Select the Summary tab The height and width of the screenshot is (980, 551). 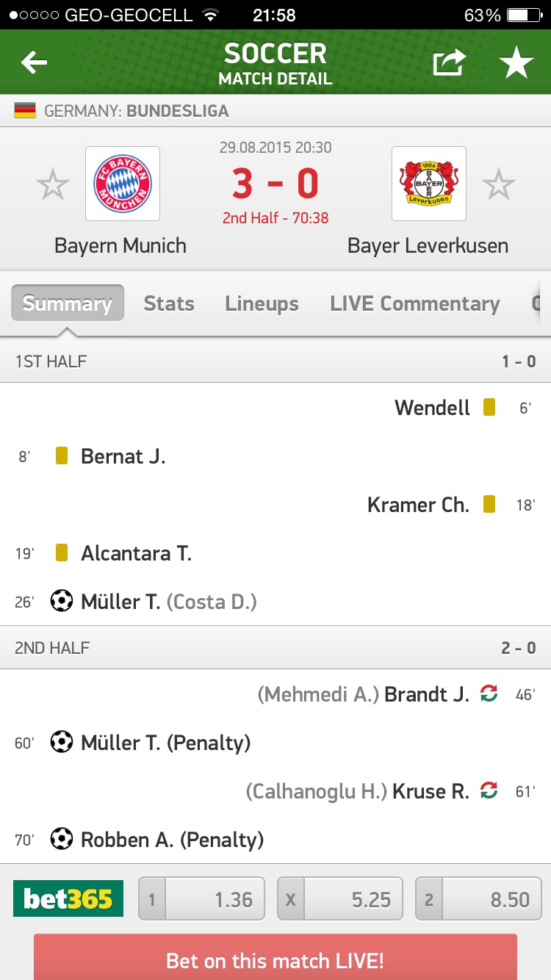(x=68, y=303)
